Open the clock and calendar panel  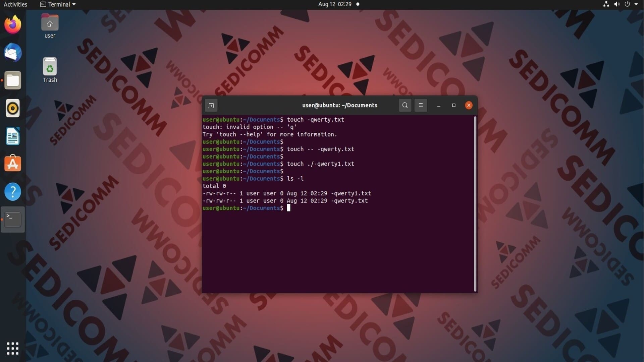pyautogui.click(x=335, y=4)
